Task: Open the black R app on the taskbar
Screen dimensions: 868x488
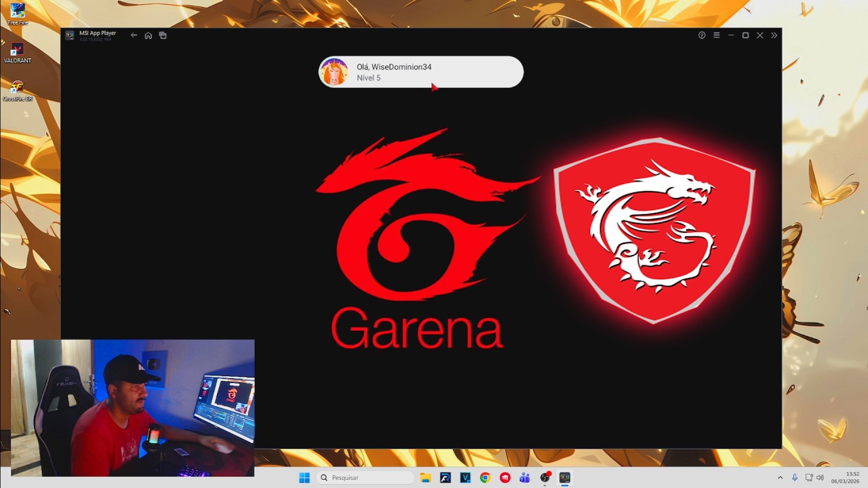Action: tap(445, 478)
